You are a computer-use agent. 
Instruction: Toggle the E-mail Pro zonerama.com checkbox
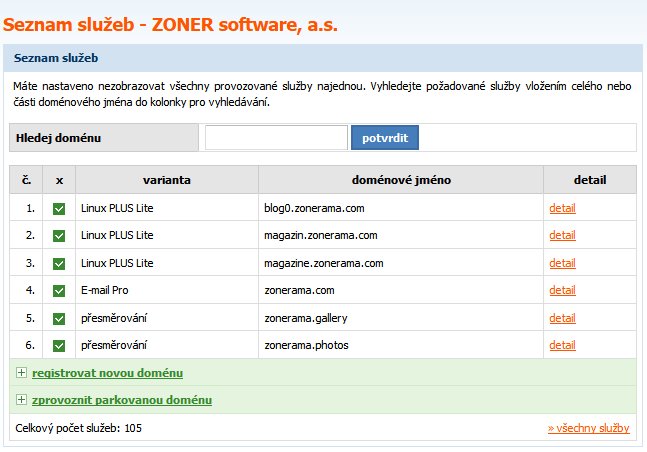(x=59, y=291)
